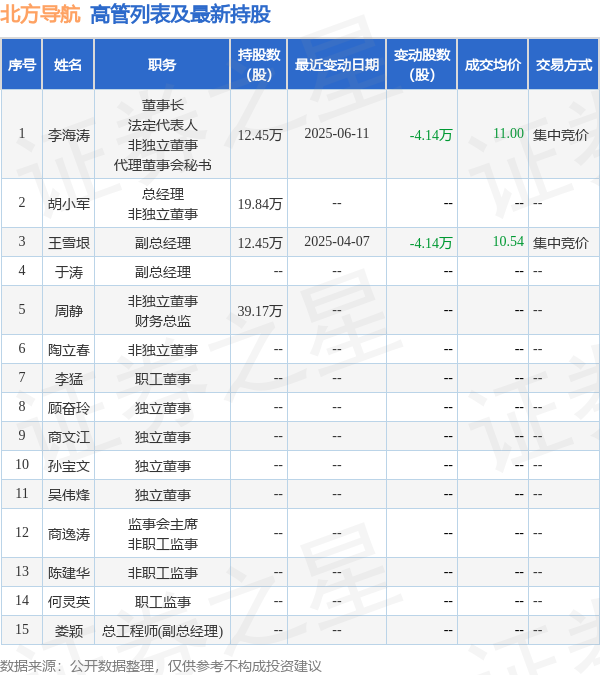600x675 pixels.
Task: Select the 最近变动日期 column header
Action: (x=337, y=65)
